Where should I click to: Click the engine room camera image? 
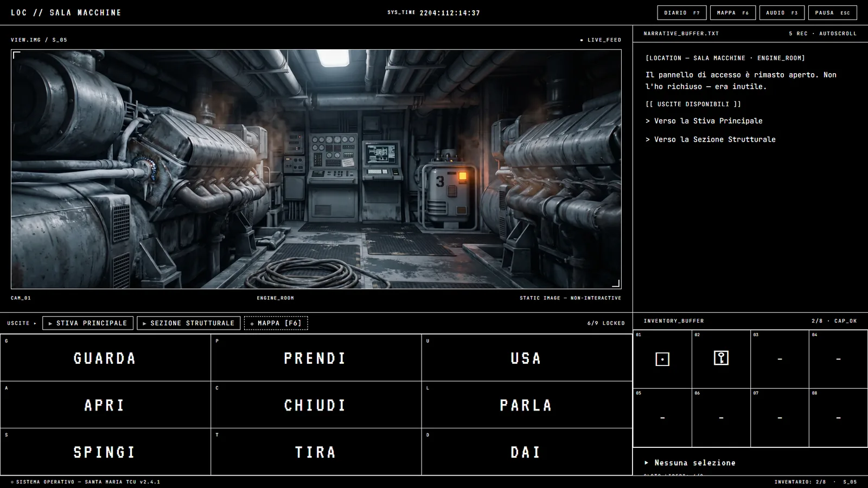(x=316, y=169)
